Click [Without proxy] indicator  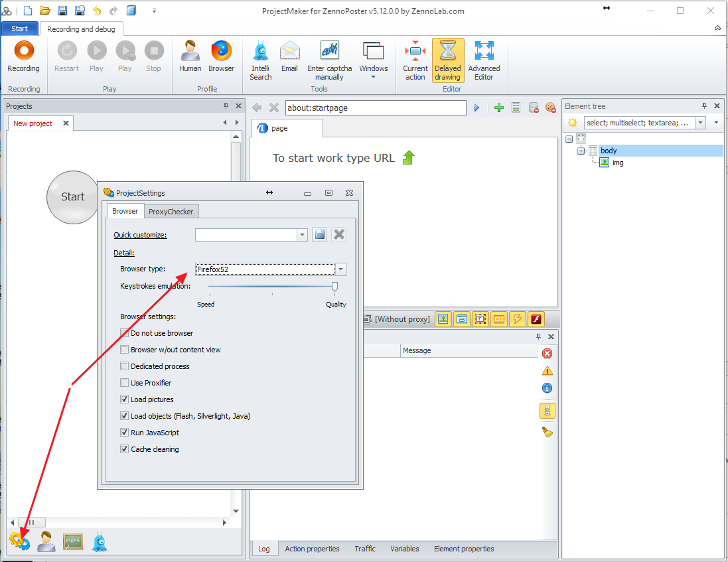[398, 319]
